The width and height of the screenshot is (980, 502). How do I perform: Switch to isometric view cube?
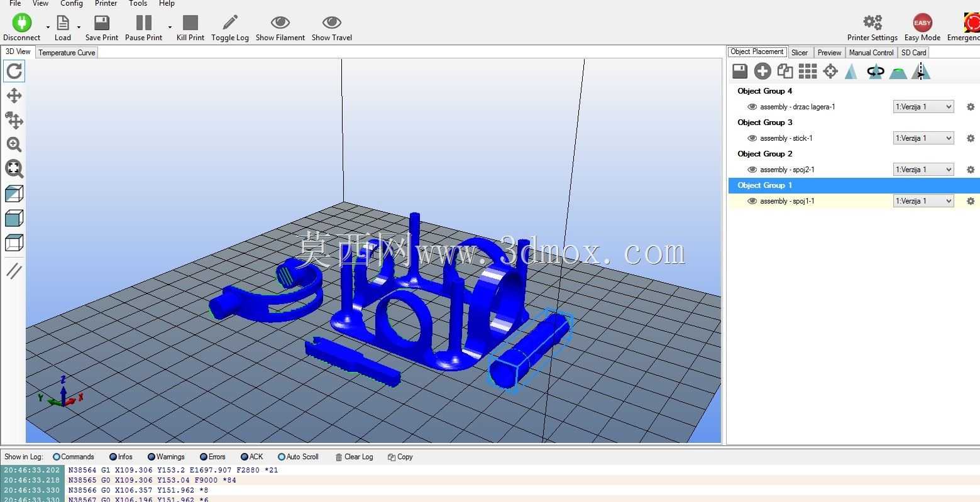14,194
